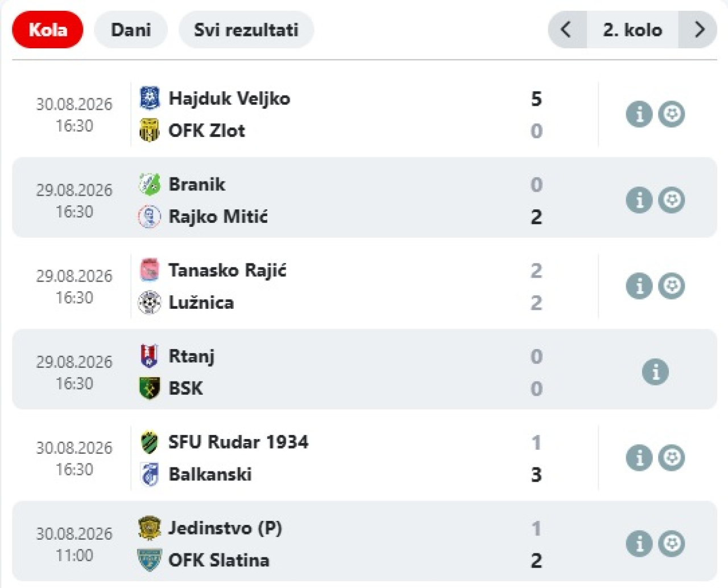
Task: Open ball icon for Jedinstvo (P) match
Action: point(672,544)
